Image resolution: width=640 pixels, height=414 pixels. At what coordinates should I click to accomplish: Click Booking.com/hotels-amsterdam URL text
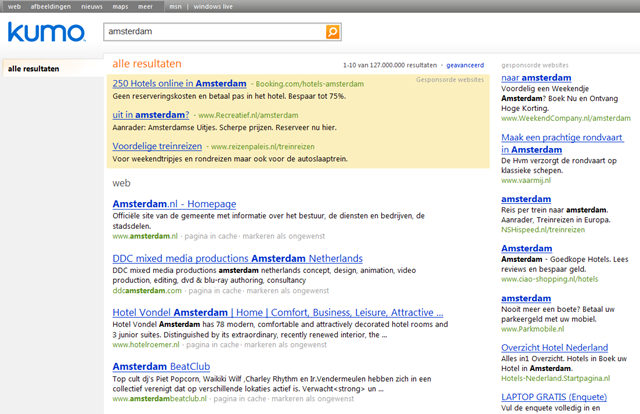(x=309, y=84)
